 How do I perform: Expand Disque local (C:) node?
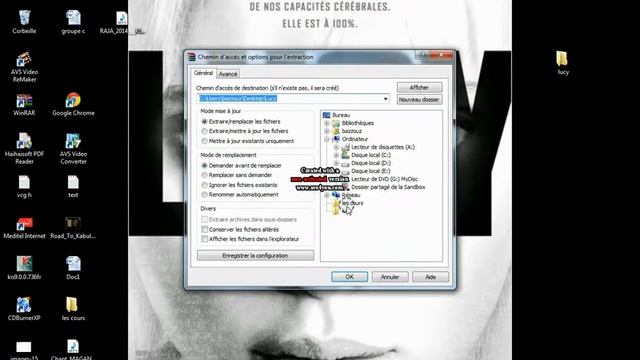tap(336, 155)
